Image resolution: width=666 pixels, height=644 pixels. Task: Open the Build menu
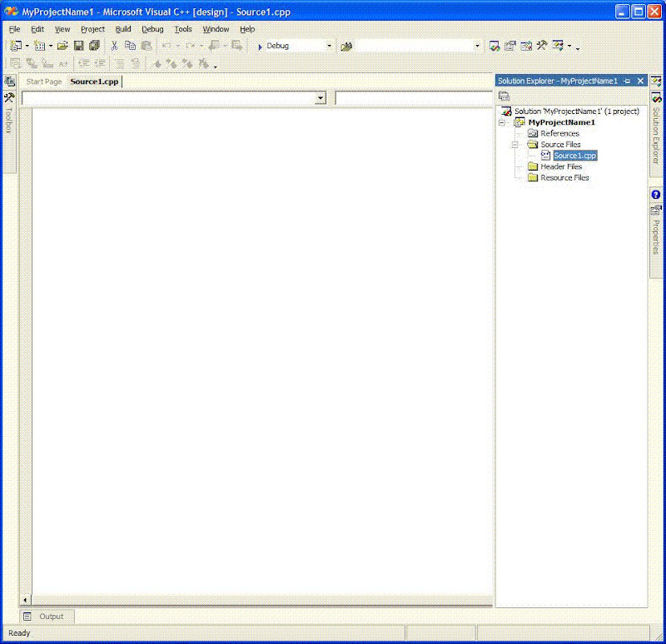pos(123,29)
